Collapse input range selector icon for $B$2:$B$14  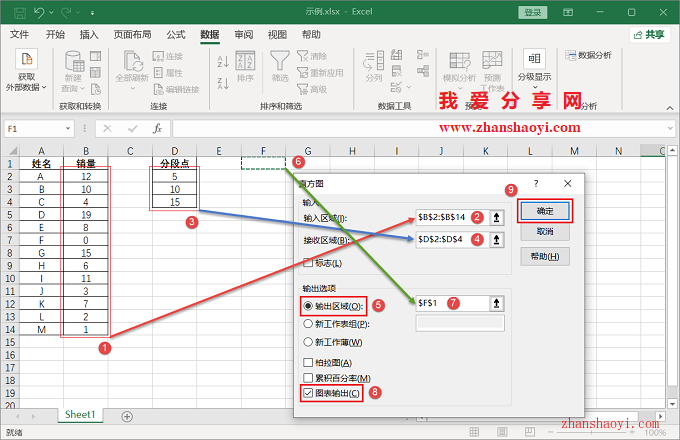click(x=497, y=217)
